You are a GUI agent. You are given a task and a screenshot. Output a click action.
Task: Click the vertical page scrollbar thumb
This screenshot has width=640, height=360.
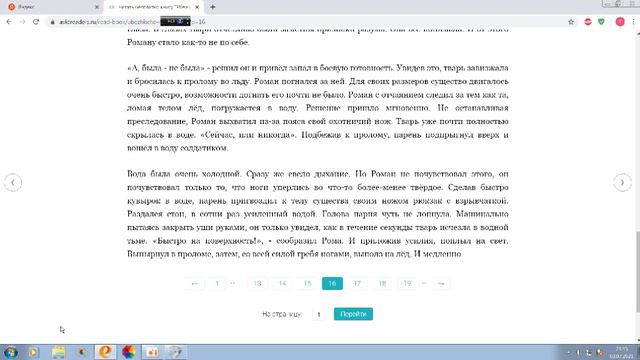(x=638, y=272)
